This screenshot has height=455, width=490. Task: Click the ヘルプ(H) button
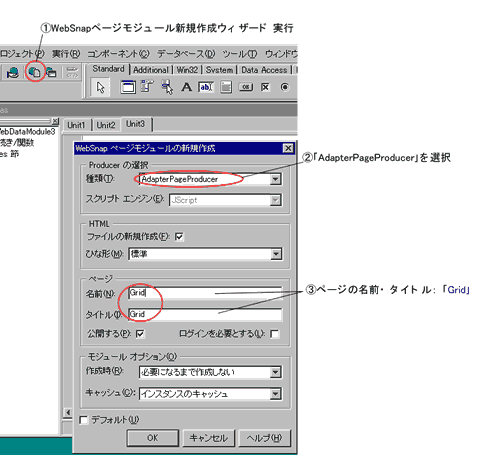(264, 438)
